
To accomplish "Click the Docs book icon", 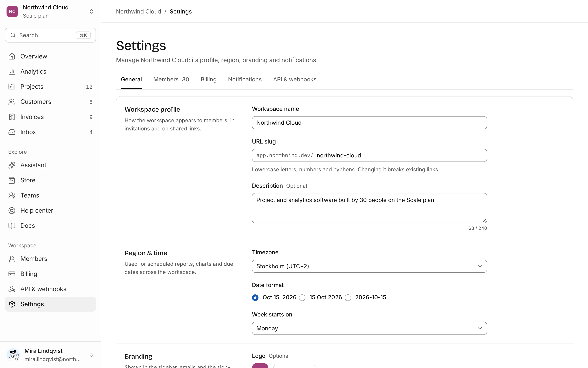I will tap(12, 226).
